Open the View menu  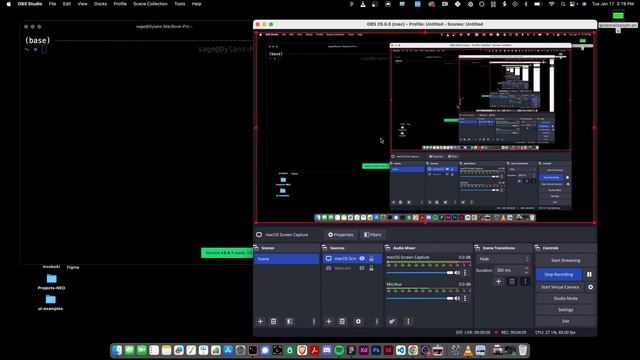[82, 4]
